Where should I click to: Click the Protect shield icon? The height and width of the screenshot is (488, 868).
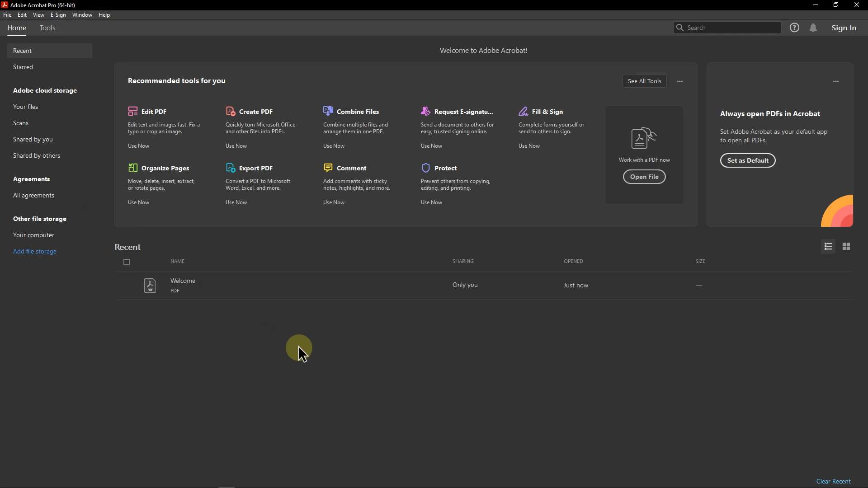coord(426,168)
